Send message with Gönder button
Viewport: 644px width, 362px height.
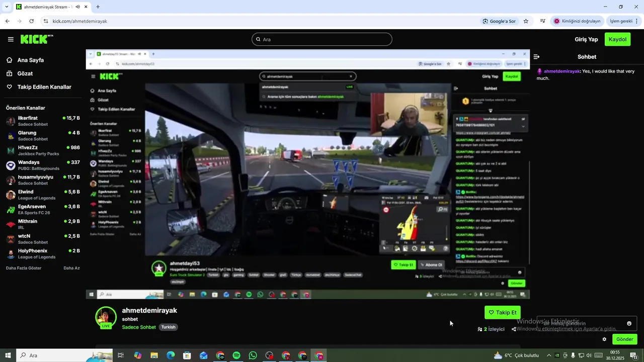coord(624,339)
